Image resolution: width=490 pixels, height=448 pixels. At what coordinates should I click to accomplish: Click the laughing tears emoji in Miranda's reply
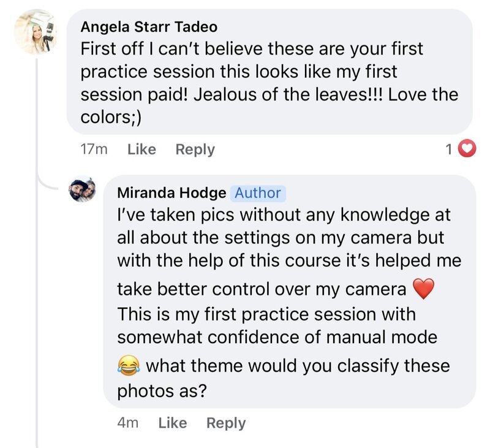[127, 366]
